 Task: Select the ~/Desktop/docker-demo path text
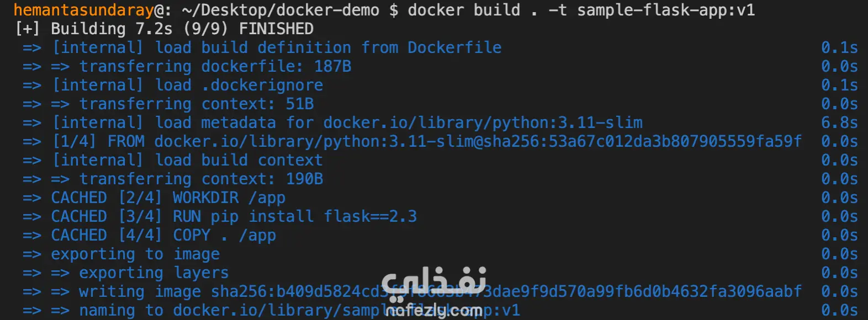tap(280, 10)
